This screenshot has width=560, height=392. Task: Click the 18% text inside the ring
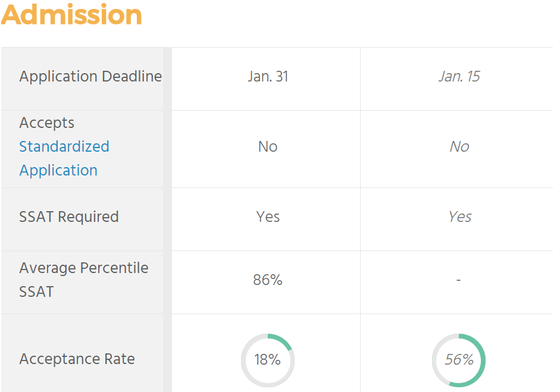[268, 360]
